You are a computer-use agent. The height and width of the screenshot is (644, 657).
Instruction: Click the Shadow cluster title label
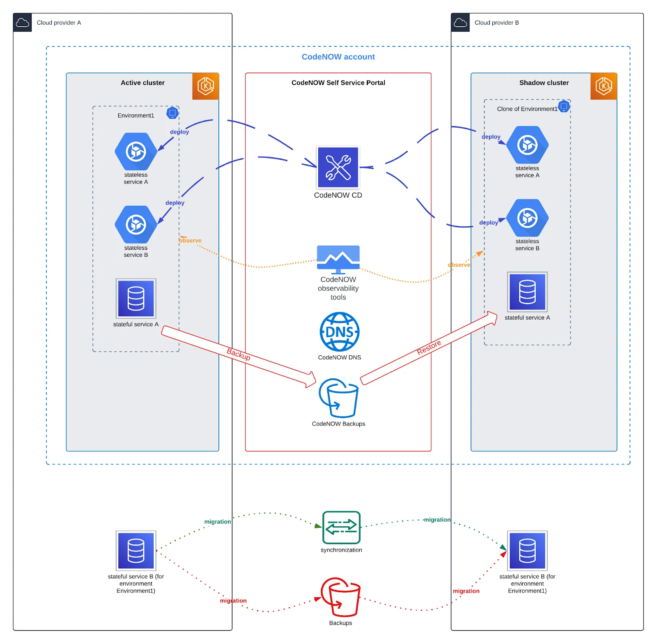(543, 83)
